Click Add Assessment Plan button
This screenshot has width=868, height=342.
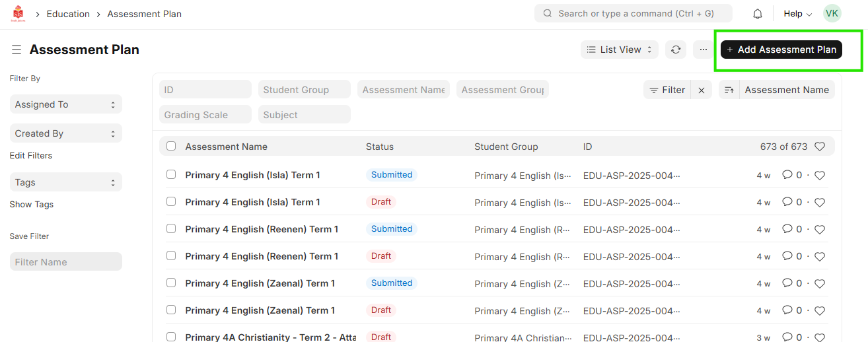(x=781, y=50)
